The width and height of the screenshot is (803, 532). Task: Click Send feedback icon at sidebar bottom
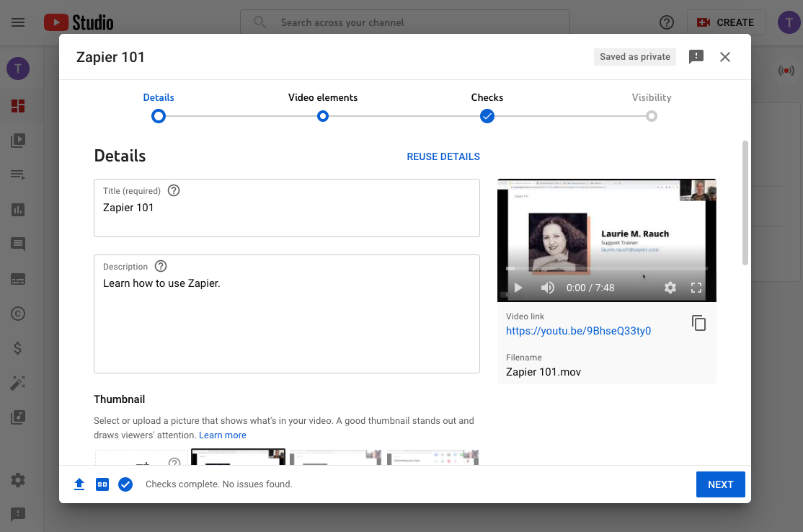[18, 514]
